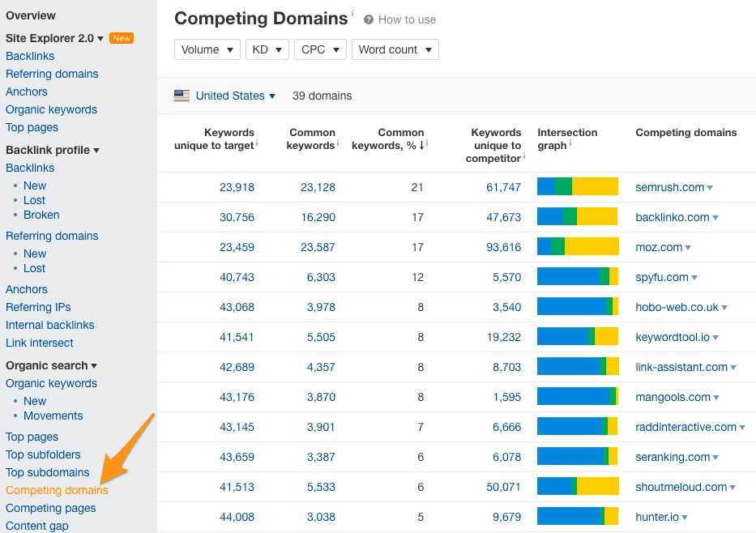Click the United States flag icon

[182, 96]
